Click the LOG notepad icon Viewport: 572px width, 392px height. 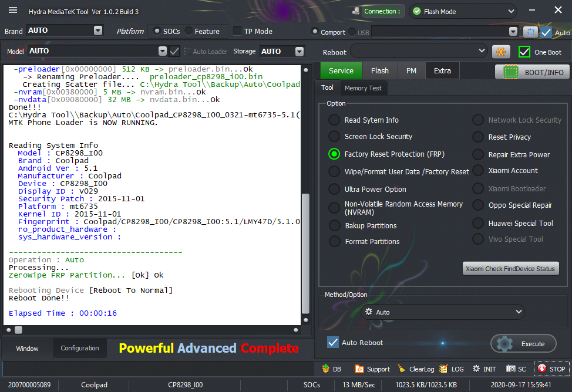click(x=443, y=369)
